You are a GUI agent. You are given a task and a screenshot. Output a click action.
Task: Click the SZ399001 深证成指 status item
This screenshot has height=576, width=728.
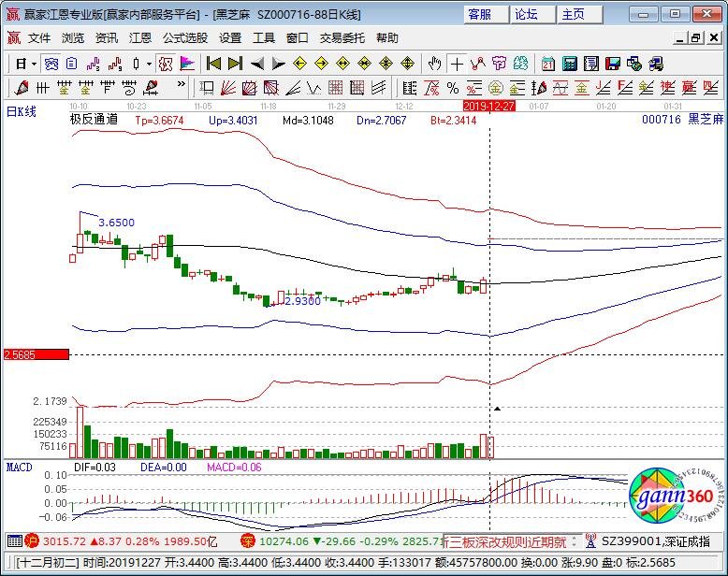655,541
